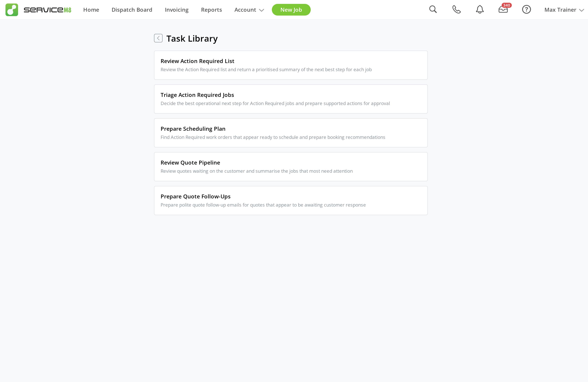
Task: Go back using the Task Library back arrow
Action: pyautogui.click(x=158, y=38)
